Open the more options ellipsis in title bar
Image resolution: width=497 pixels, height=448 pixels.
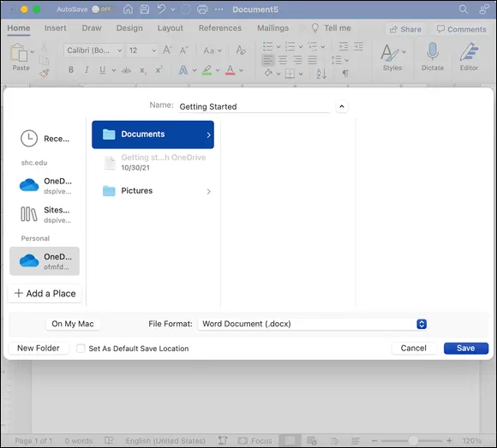pos(219,9)
